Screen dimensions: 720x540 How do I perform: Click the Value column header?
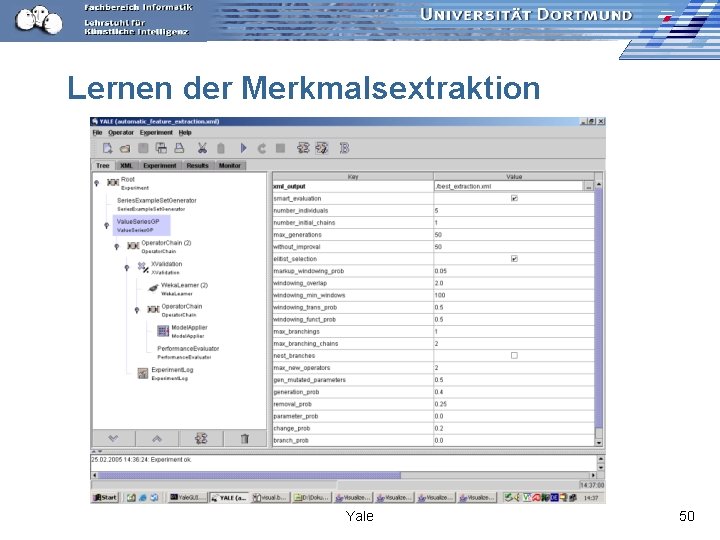(514, 176)
